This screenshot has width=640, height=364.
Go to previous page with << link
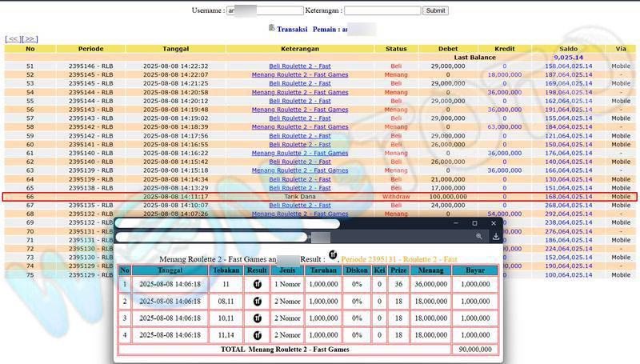(13, 38)
